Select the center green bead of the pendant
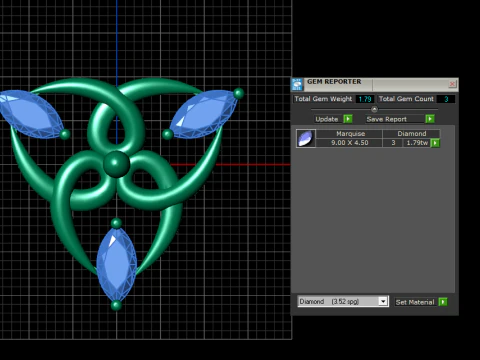 116,164
